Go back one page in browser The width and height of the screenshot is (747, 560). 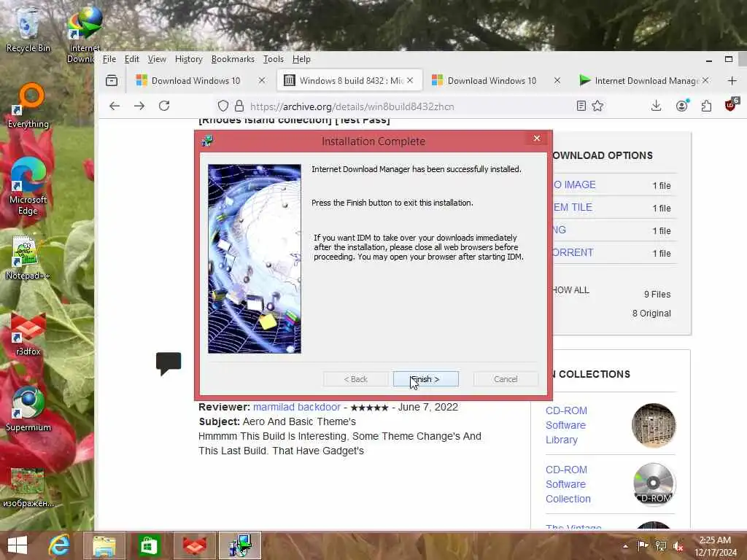point(115,106)
